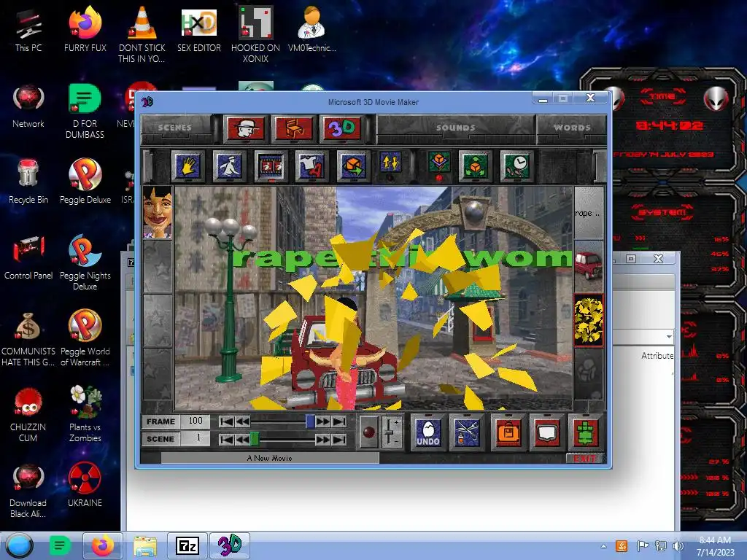Toggle the up/down arrows movement mode
This screenshot has width=747, height=560.
coord(391,163)
